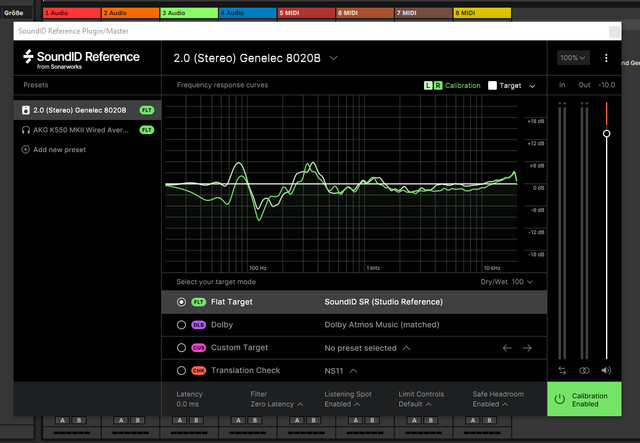Open the 100% zoom dropdown

[573, 58]
